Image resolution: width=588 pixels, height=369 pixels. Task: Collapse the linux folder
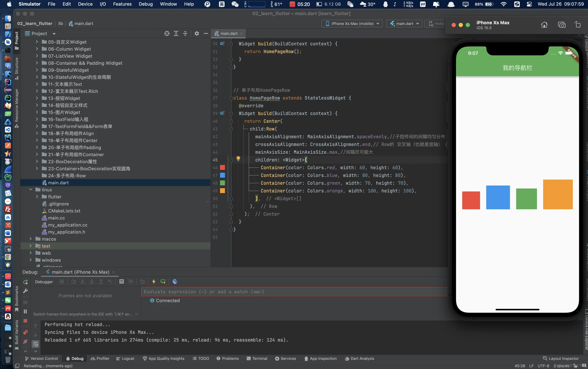pos(31,190)
